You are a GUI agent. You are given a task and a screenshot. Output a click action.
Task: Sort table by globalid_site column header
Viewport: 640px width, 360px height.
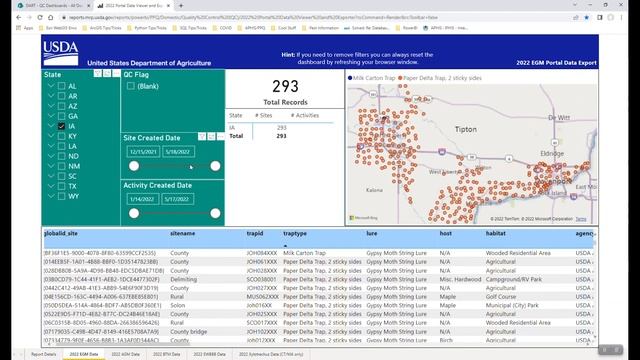[61, 233]
